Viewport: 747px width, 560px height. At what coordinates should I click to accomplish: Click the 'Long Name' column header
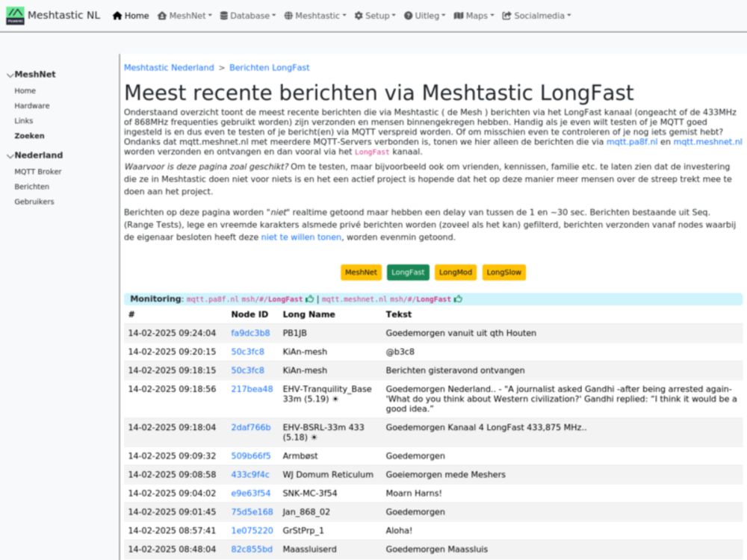tap(309, 314)
